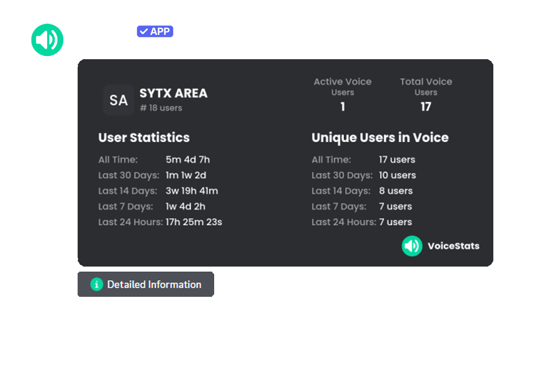
Task: Select the User Statistics heading
Action: [x=144, y=138]
